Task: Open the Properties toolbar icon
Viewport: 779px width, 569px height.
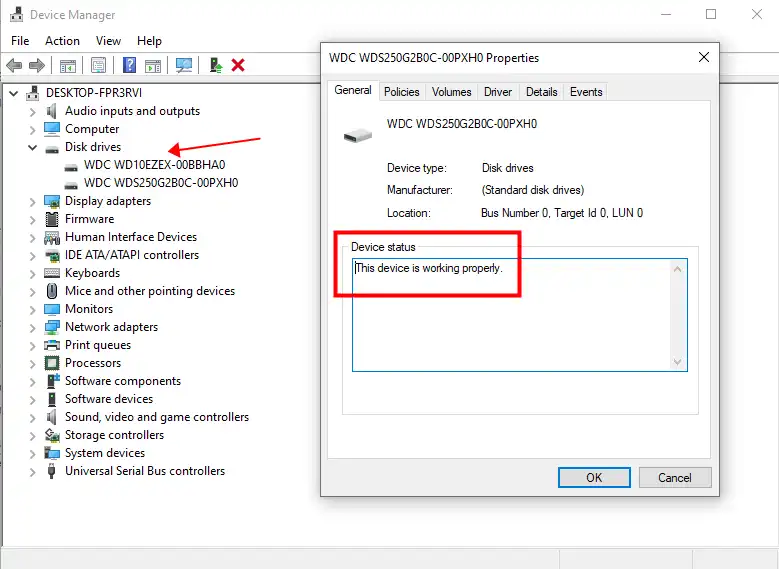Action: (x=98, y=65)
